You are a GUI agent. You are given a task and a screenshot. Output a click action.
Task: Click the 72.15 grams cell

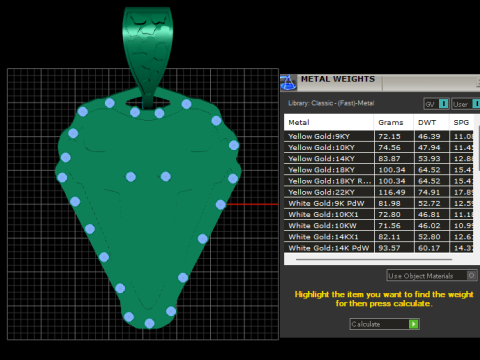(x=394, y=136)
